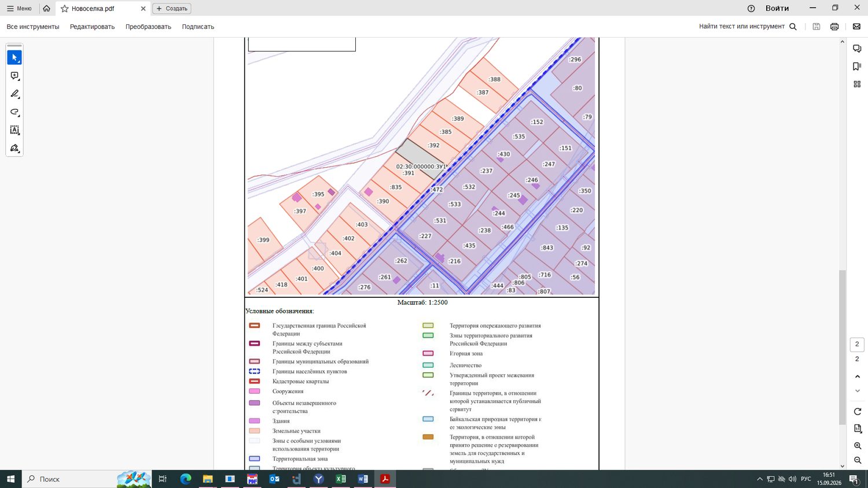The width and height of the screenshot is (868, 488).
Task: Close the Новоселка.pdf tab
Action: tap(143, 9)
